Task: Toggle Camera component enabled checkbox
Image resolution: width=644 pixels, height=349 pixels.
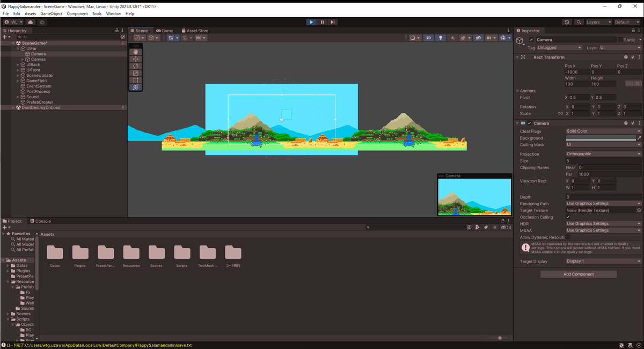Action: [529, 123]
